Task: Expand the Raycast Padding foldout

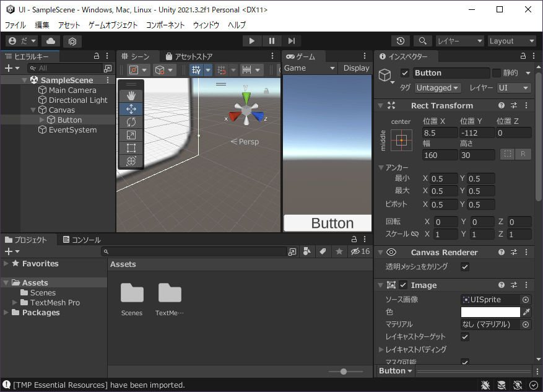Action: coord(381,349)
